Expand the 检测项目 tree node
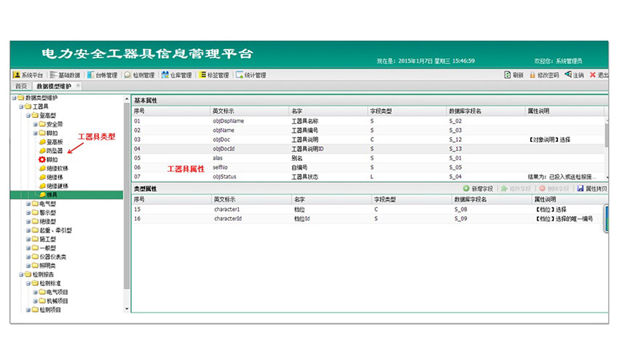619x364 pixels. point(28,309)
